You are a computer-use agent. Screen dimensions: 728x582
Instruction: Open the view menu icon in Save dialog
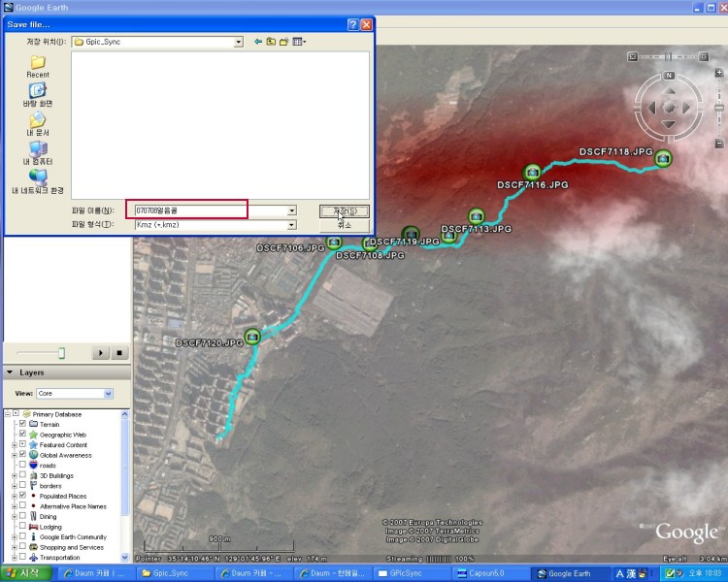299,42
